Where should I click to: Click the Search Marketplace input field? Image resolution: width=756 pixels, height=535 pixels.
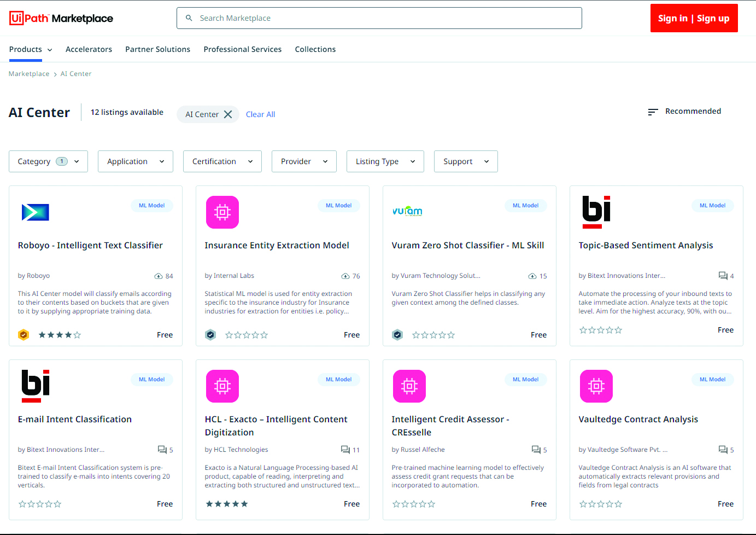pos(379,18)
